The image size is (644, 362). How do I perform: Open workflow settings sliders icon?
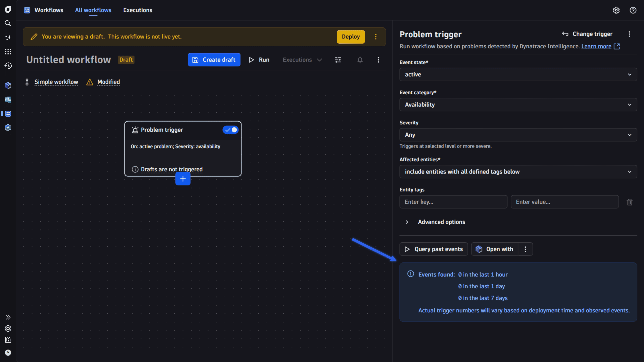338,60
